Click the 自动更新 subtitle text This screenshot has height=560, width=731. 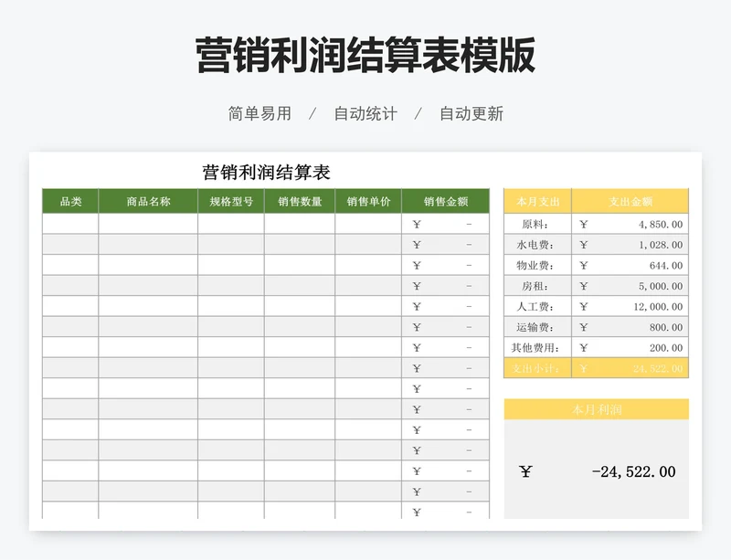click(471, 113)
